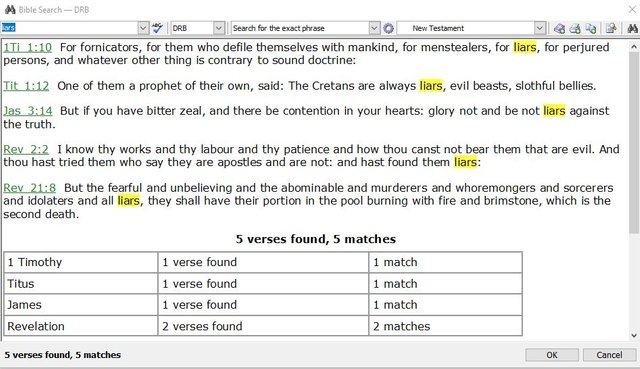Click the spell-check icon beside the search box

click(x=157, y=28)
